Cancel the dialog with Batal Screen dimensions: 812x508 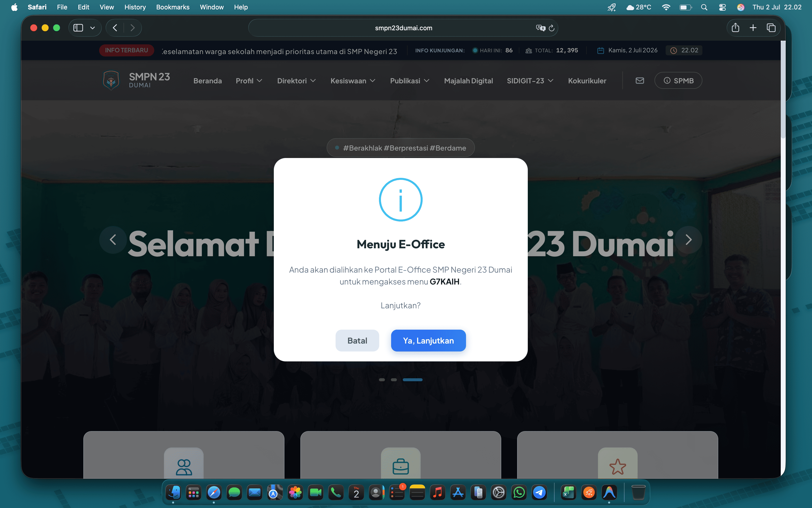(x=357, y=340)
